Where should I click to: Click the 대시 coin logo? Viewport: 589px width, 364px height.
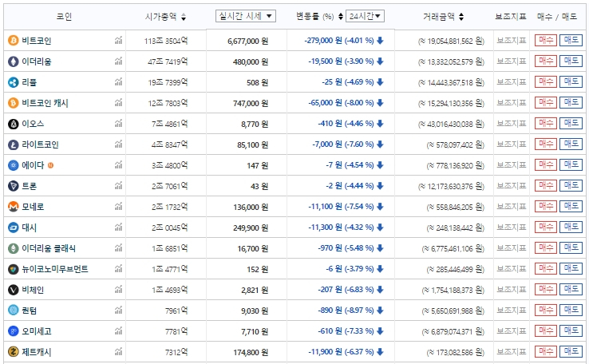pos(13,227)
